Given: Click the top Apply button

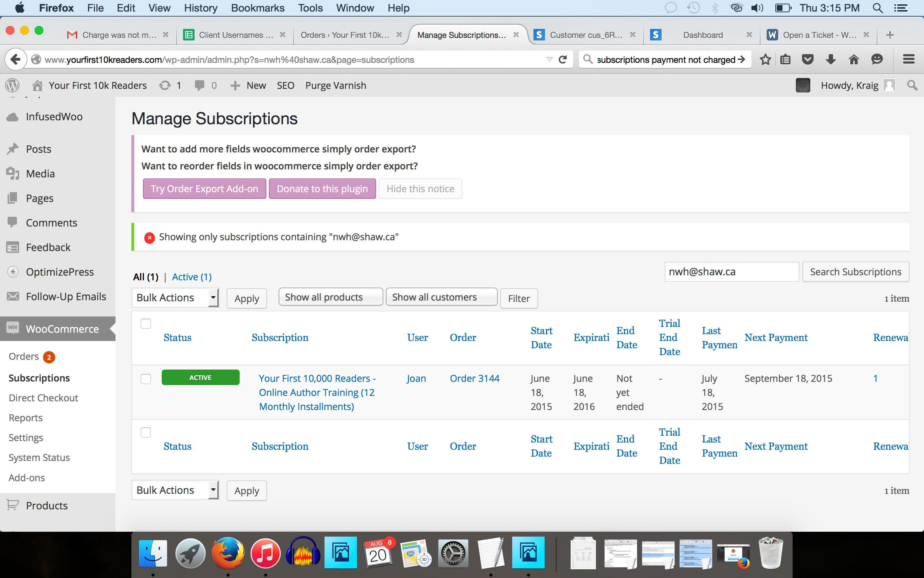Looking at the screenshot, I should pyautogui.click(x=247, y=298).
